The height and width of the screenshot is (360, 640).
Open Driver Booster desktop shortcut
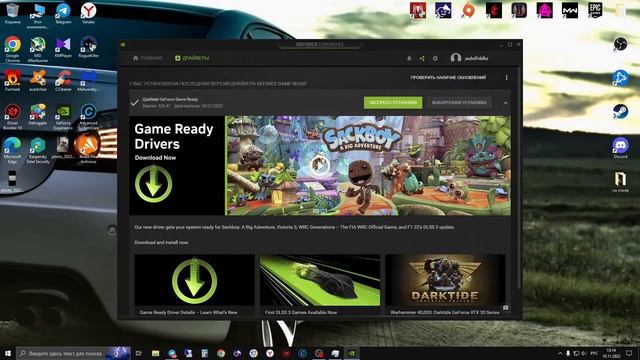click(12, 116)
